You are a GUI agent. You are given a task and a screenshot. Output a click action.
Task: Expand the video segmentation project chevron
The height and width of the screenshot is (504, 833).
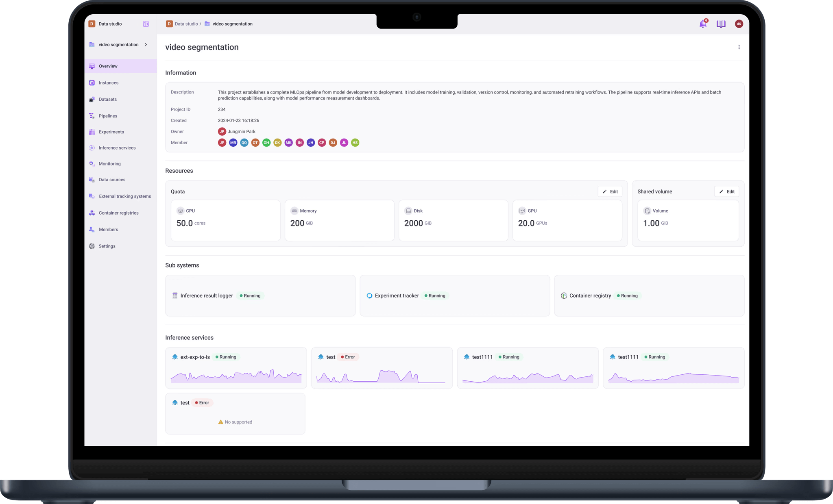(x=146, y=45)
